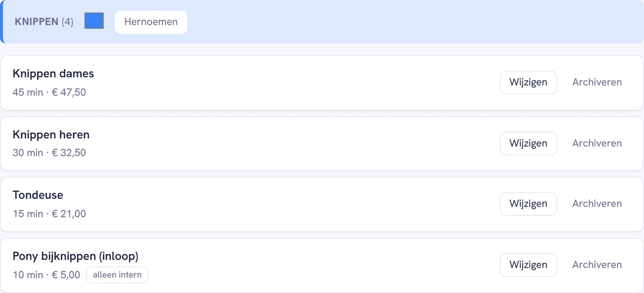Archive the Knippen dames service
Image resolution: width=644 pixels, height=293 pixels.
[597, 82]
